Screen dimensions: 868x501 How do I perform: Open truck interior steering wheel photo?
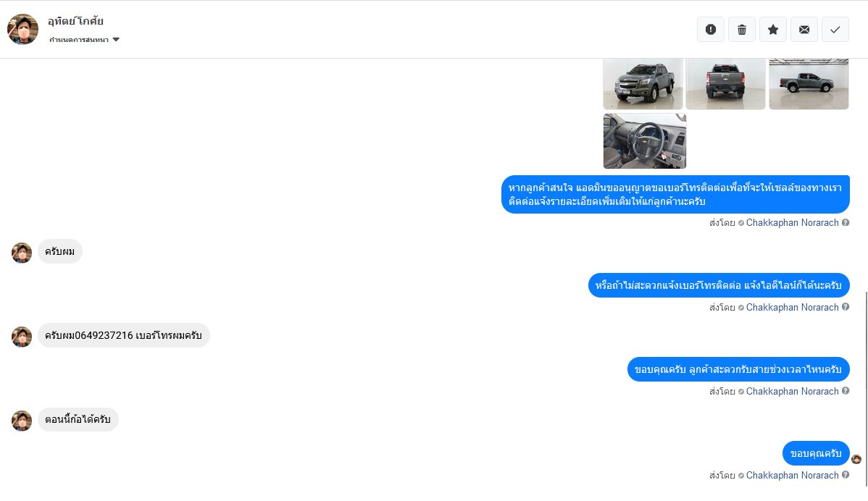pos(644,141)
